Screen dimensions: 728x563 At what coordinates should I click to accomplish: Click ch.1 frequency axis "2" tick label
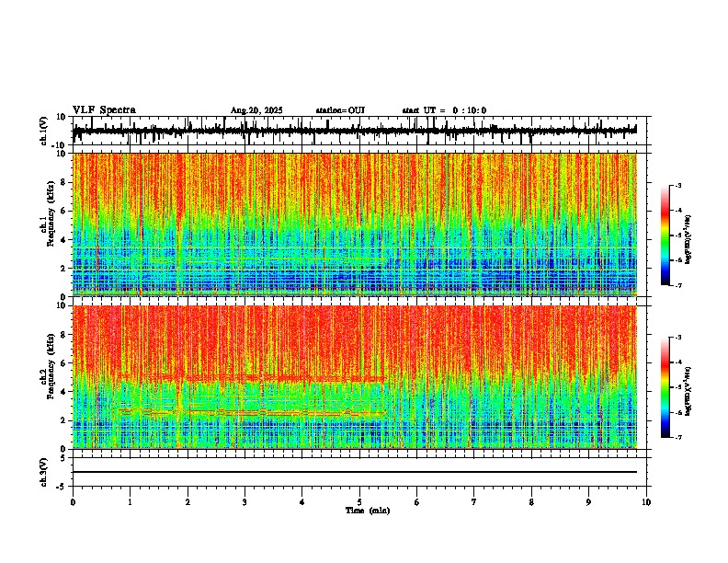point(64,269)
